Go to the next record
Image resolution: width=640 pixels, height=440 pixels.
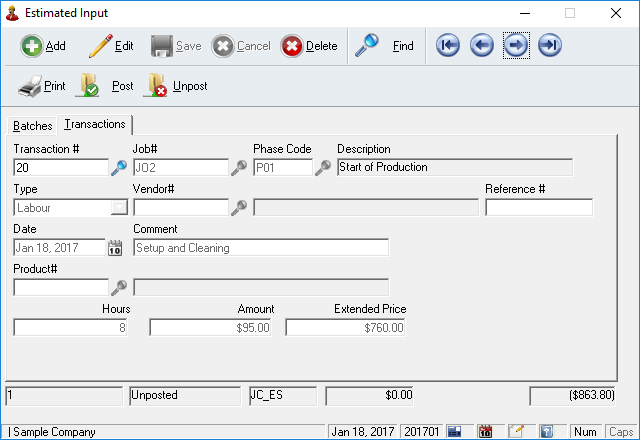click(516, 46)
